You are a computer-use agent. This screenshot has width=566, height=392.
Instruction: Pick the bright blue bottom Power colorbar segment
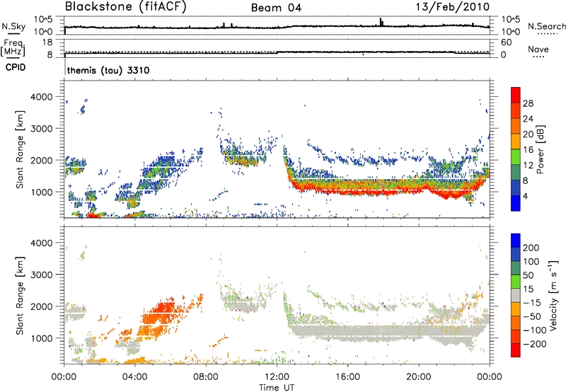tap(516, 204)
